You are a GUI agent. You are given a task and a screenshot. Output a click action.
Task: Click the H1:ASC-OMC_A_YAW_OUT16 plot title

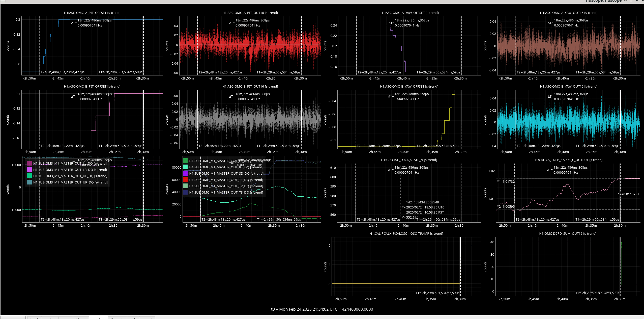click(x=568, y=13)
